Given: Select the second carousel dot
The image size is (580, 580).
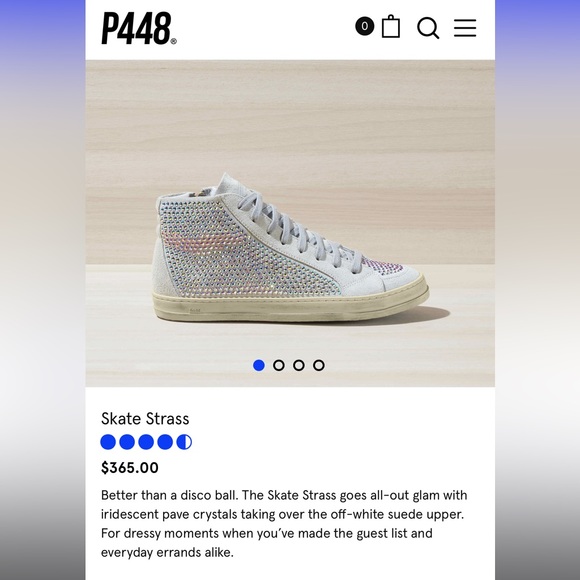Looking at the screenshot, I should pyautogui.click(x=279, y=365).
